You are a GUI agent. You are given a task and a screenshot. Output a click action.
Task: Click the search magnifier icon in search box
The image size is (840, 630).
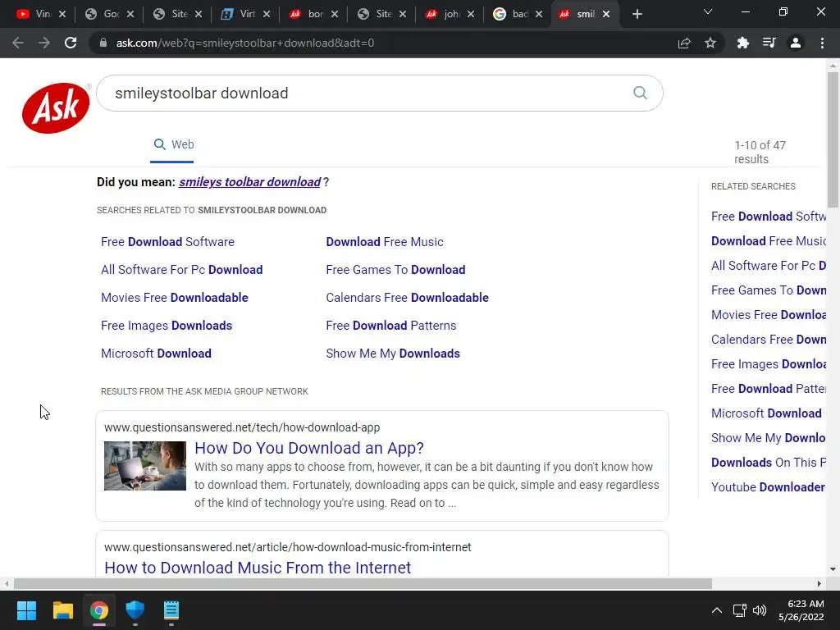[x=640, y=93]
